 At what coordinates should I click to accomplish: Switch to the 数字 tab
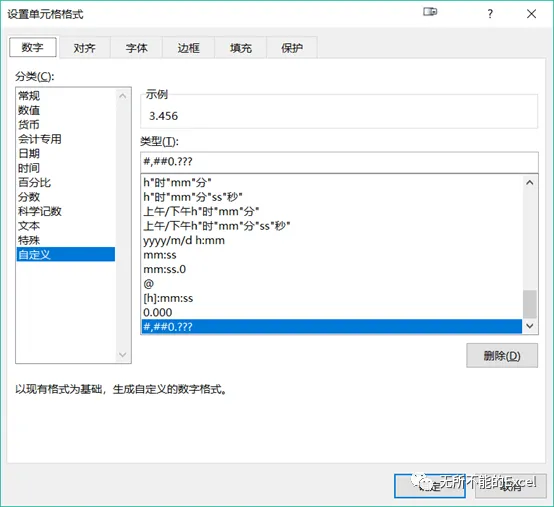coord(33,47)
